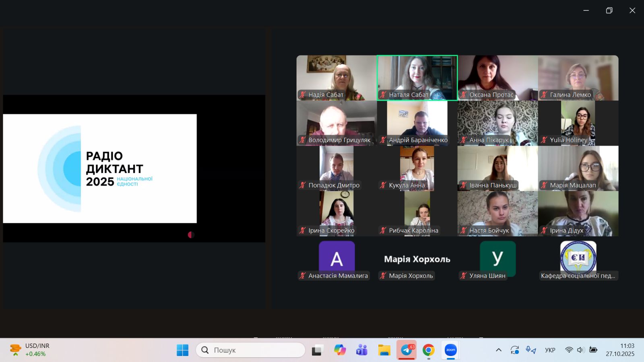Open File Explorer from the taskbar
The image size is (644, 362).
click(x=384, y=350)
